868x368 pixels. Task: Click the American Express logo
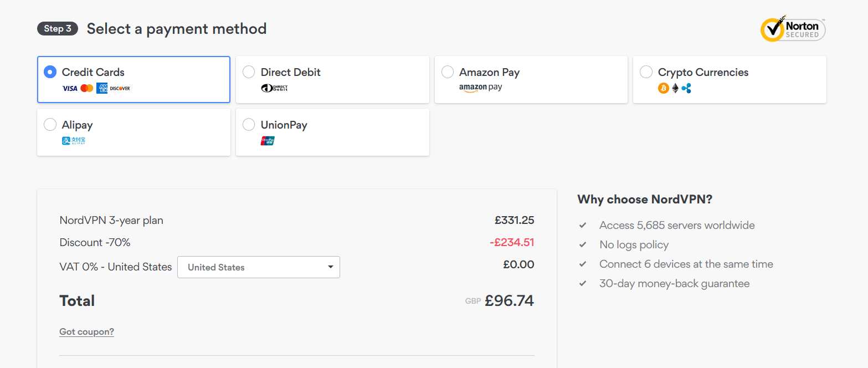pos(102,88)
